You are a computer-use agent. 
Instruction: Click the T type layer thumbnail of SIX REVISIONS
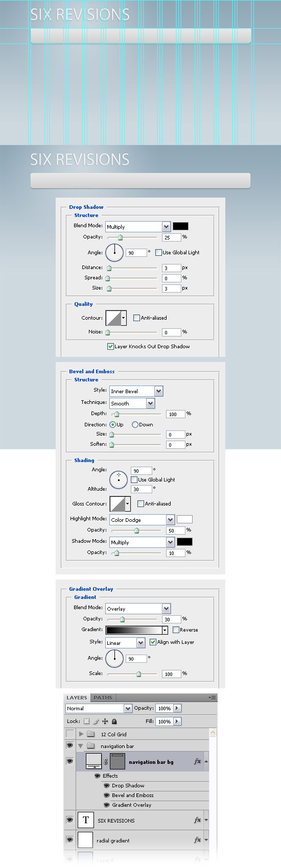[85, 820]
